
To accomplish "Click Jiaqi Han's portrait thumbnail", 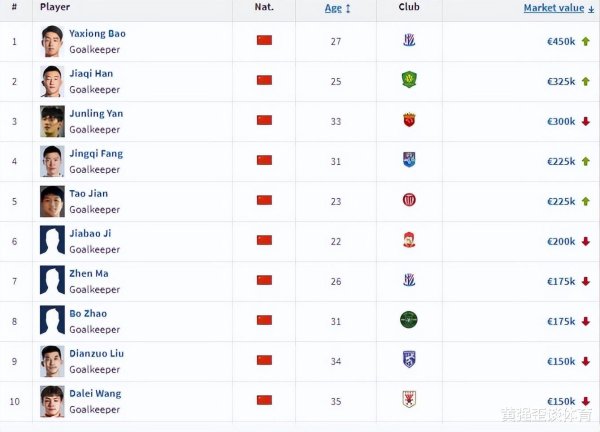I will [x=52, y=80].
